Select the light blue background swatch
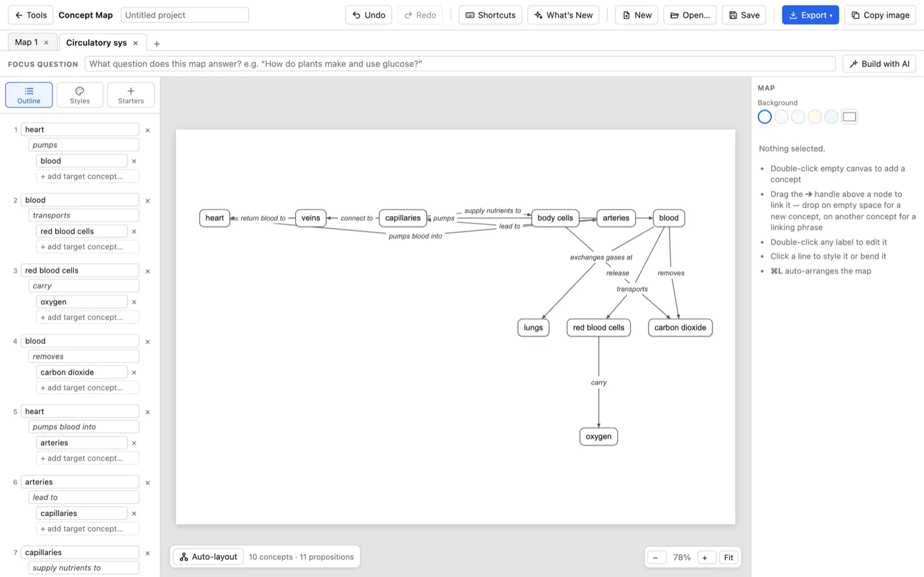 831,117
